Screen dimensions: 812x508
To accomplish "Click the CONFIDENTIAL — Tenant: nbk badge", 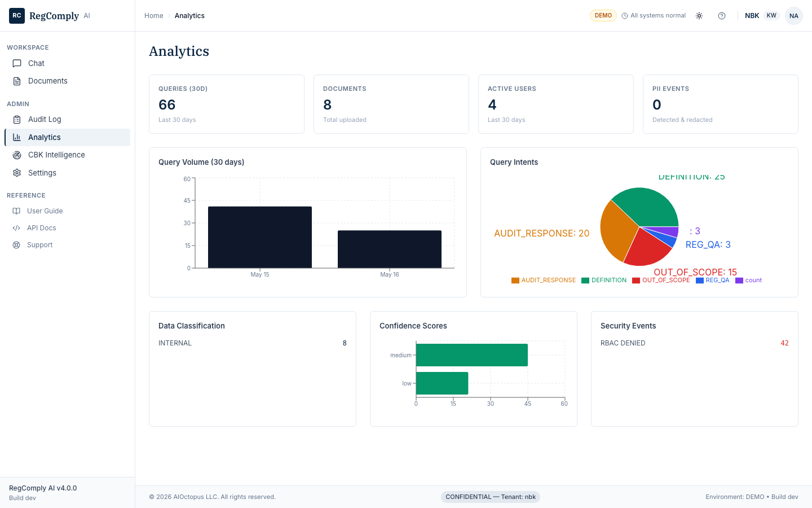I will pyautogui.click(x=491, y=497).
